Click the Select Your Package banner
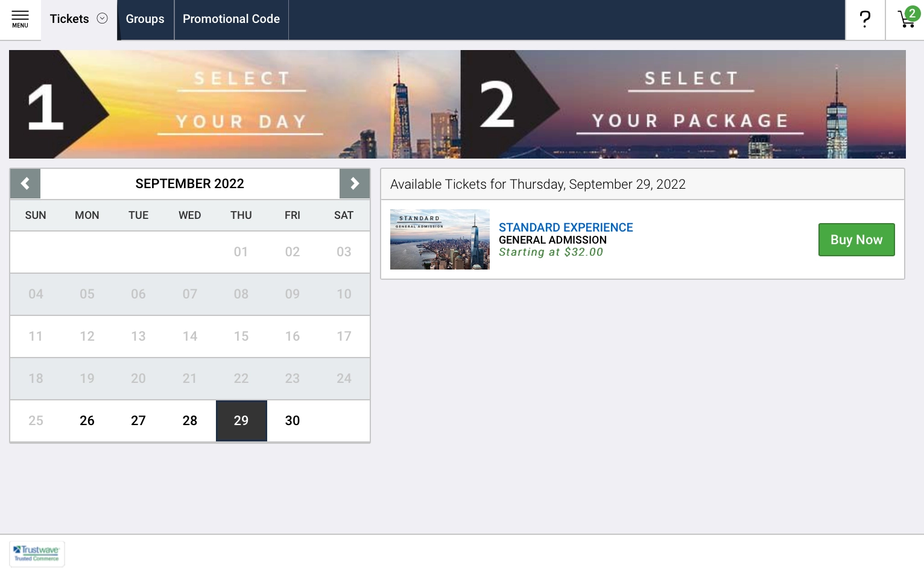The width and height of the screenshot is (924, 568). (683, 104)
